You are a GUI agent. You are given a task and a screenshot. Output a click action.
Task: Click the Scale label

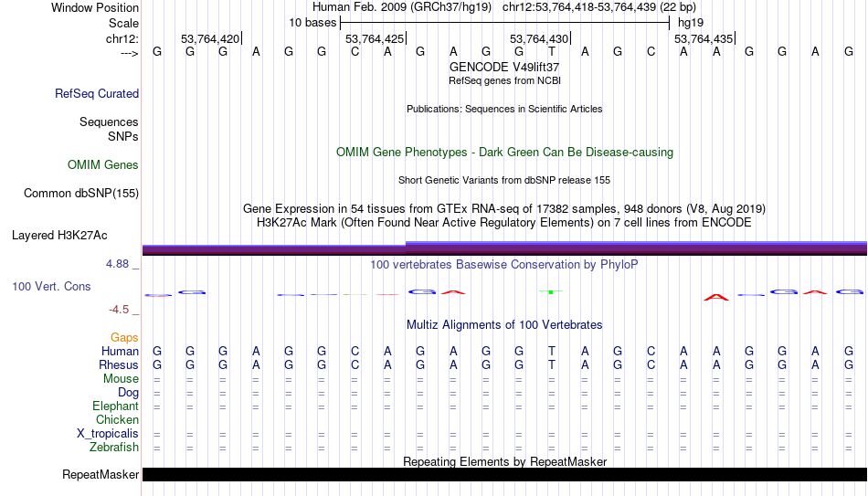123,23
